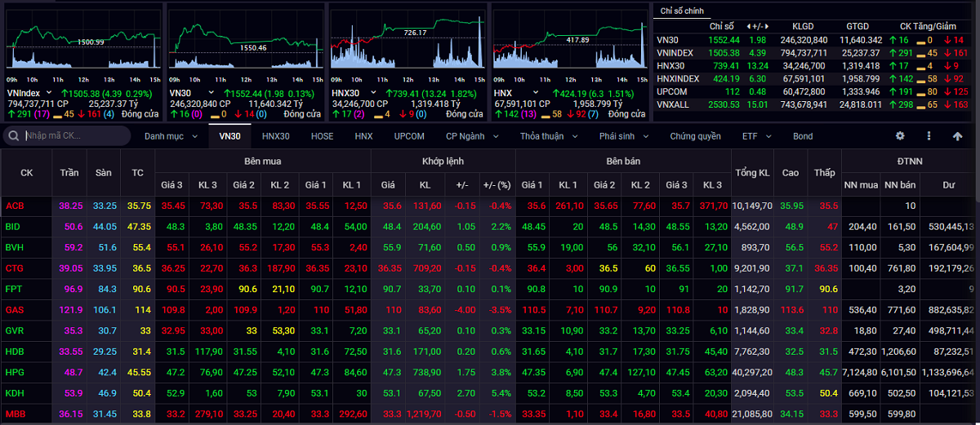The image size is (980, 425).
Task: Expand the Danh mục dropdown
Action: coord(171,136)
